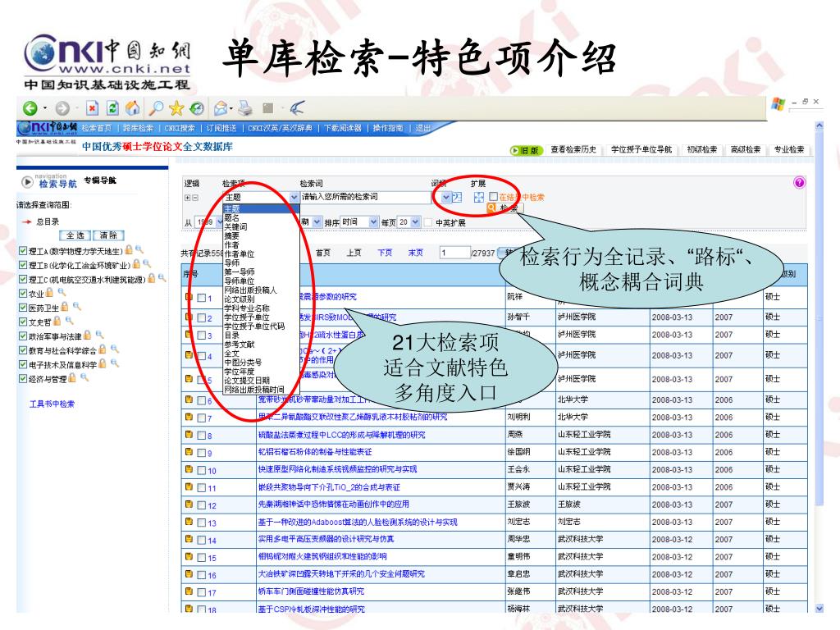Uncheck the 农业 category checkbox
This screenshot has width=840, height=630.
click(23, 293)
